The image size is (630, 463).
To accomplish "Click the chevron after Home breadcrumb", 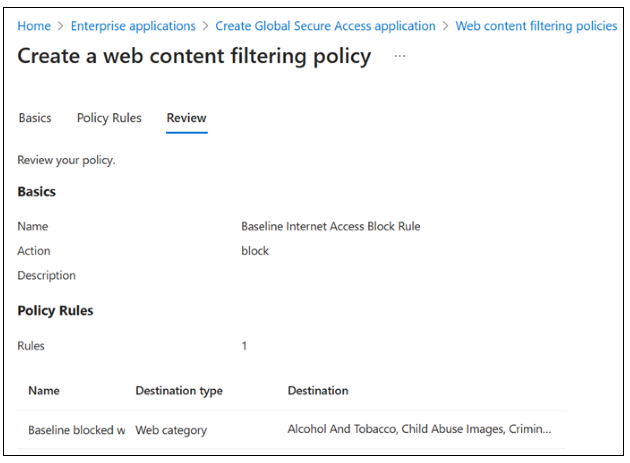I will pos(61,26).
